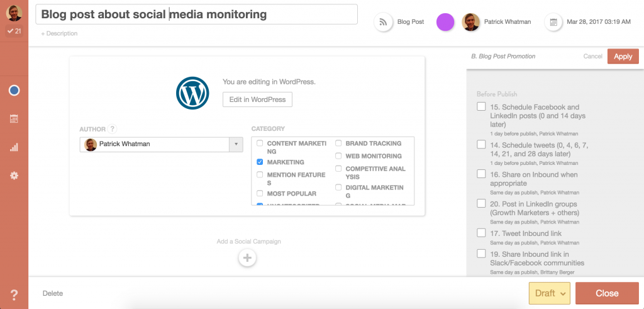The image size is (644, 309).
Task: Check the Mention Features category
Action: click(260, 174)
